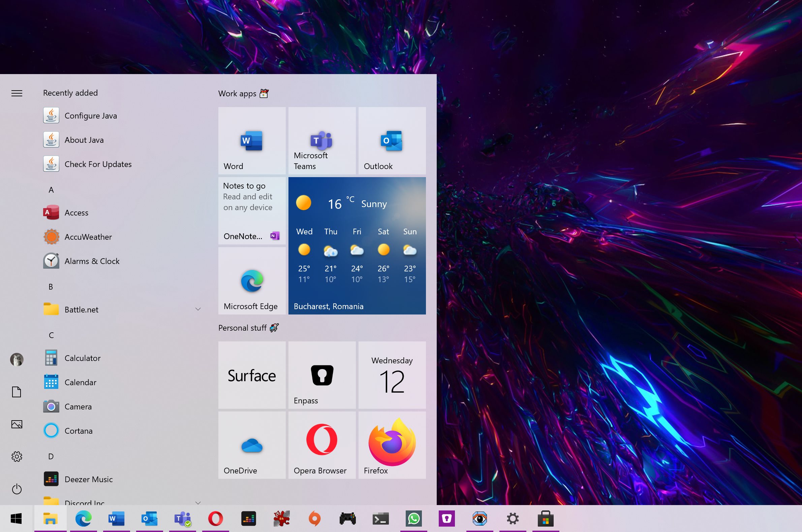Open Documents from Start sidebar
Viewport: 802px width, 532px height.
[17, 392]
